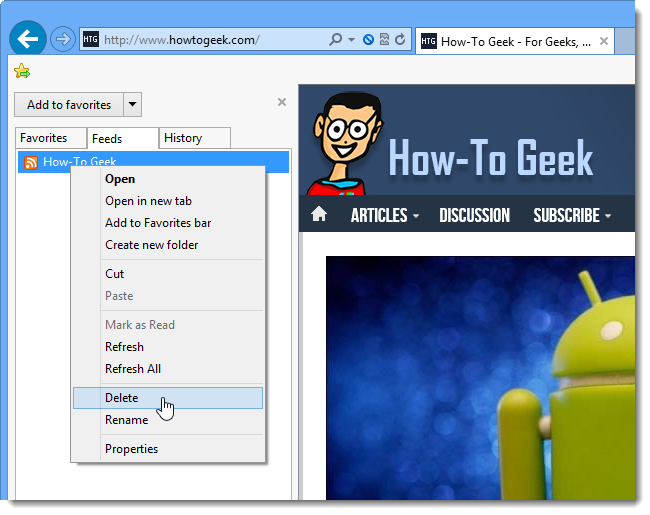Click the Refresh page icon
This screenshot has width=650, height=515.
pos(400,39)
